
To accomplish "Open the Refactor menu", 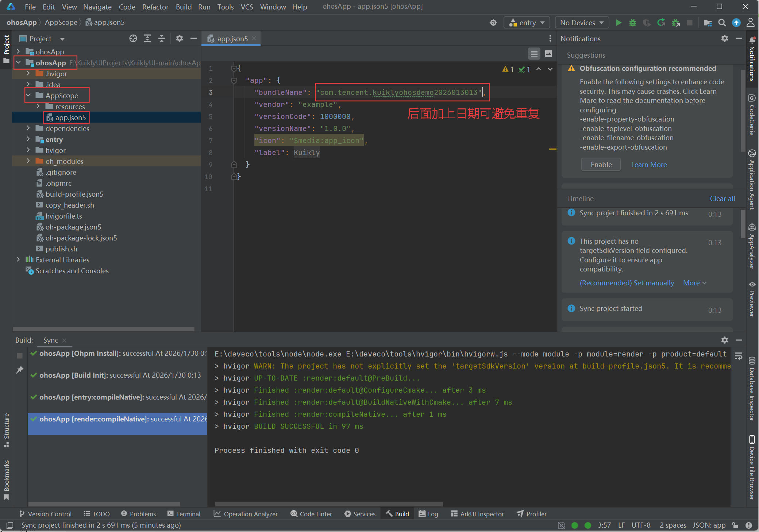I will pos(155,7).
